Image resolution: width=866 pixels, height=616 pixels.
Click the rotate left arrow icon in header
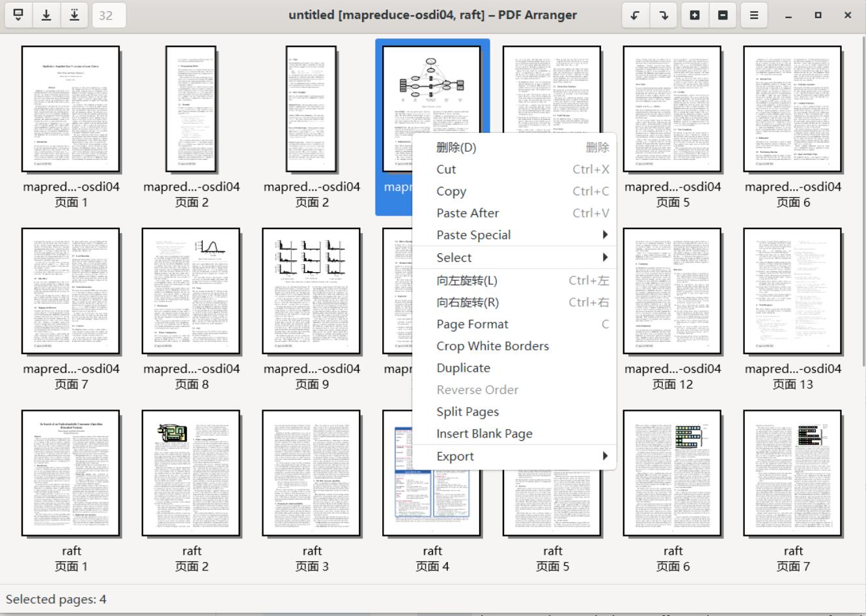tap(635, 15)
